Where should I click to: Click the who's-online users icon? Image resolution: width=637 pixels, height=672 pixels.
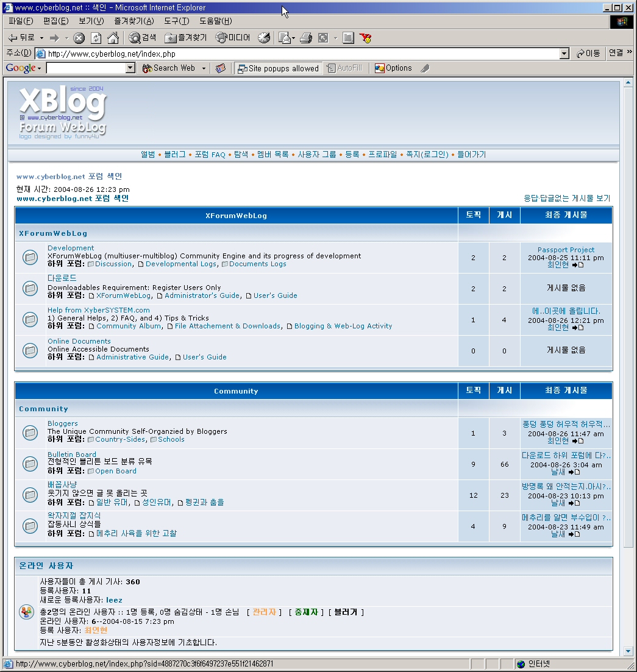pyautogui.click(x=26, y=612)
